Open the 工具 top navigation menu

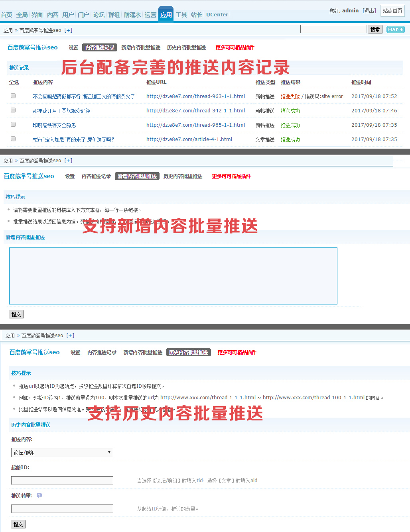[x=181, y=15]
